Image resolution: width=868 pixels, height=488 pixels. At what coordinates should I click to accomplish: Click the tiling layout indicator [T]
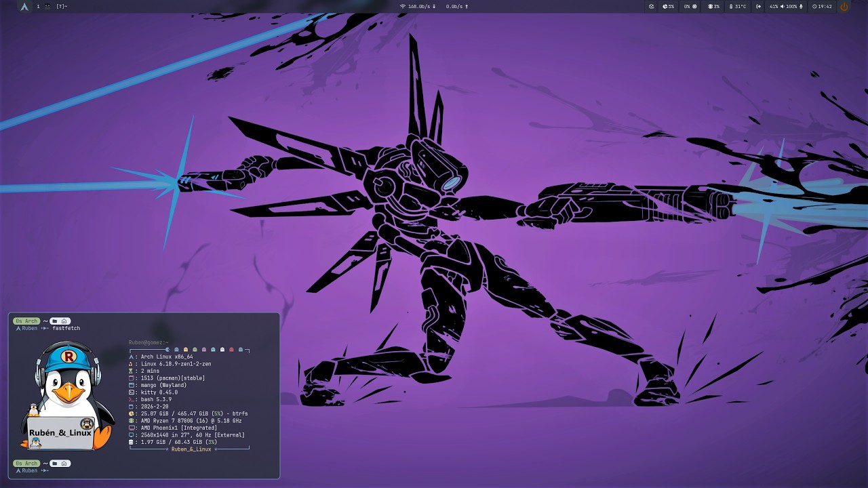click(x=62, y=6)
